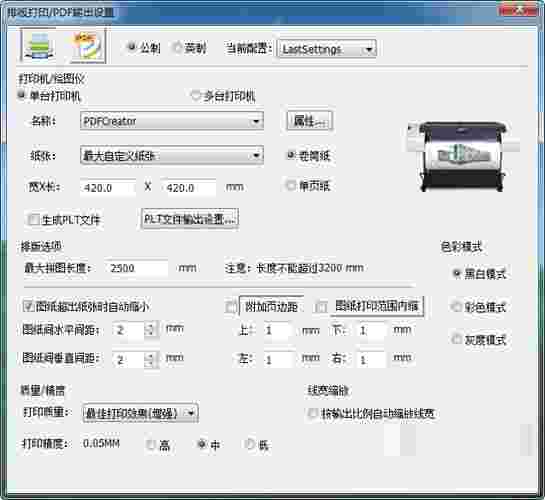Click PLT文件输出设置... button
The width and height of the screenshot is (545, 500).
190,219
